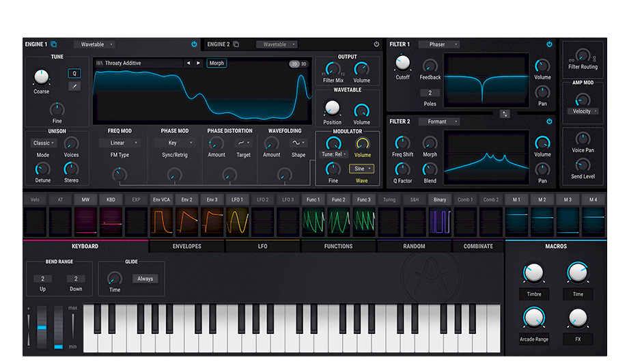Click the Q quantize button in Tune
Screen dimensions: 629x364
[x=74, y=73]
